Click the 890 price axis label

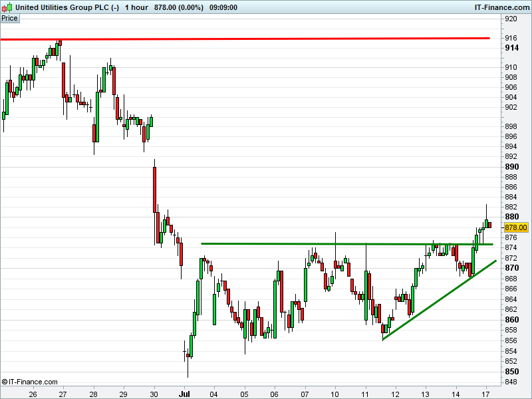[x=511, y=167]
